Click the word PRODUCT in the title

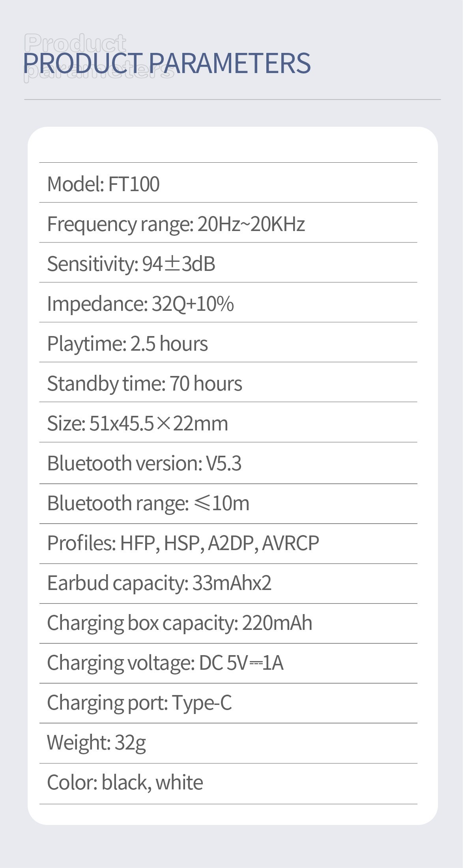tap(83, 63)
